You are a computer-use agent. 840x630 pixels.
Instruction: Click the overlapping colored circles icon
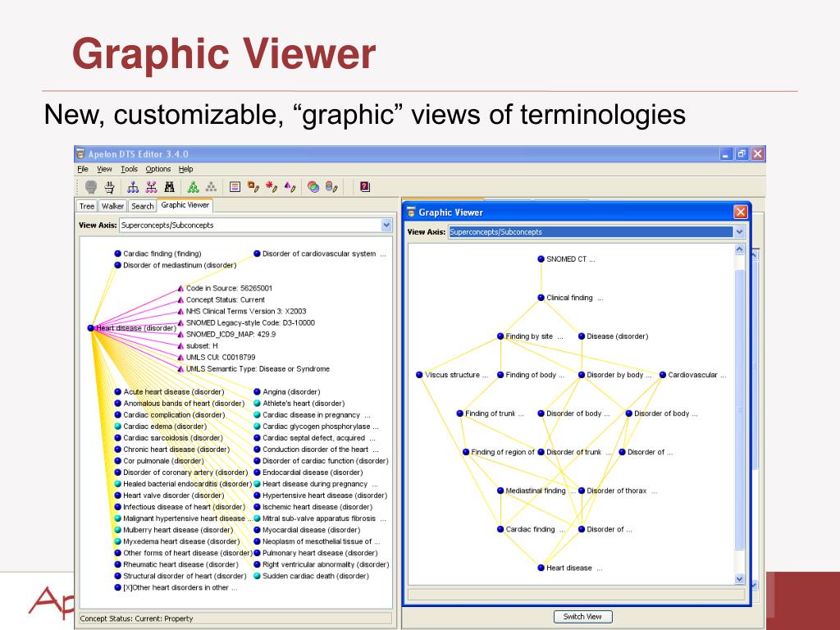point(313,187)
